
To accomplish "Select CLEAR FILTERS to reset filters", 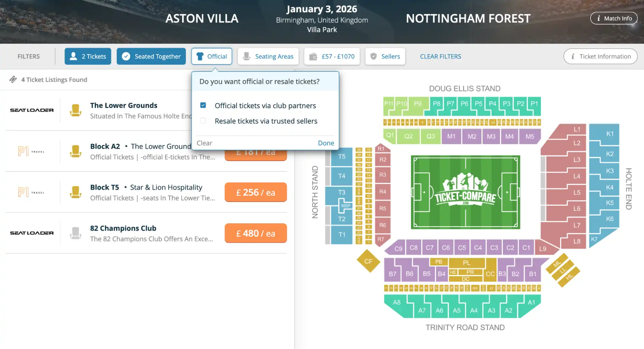I will (440, 56).
